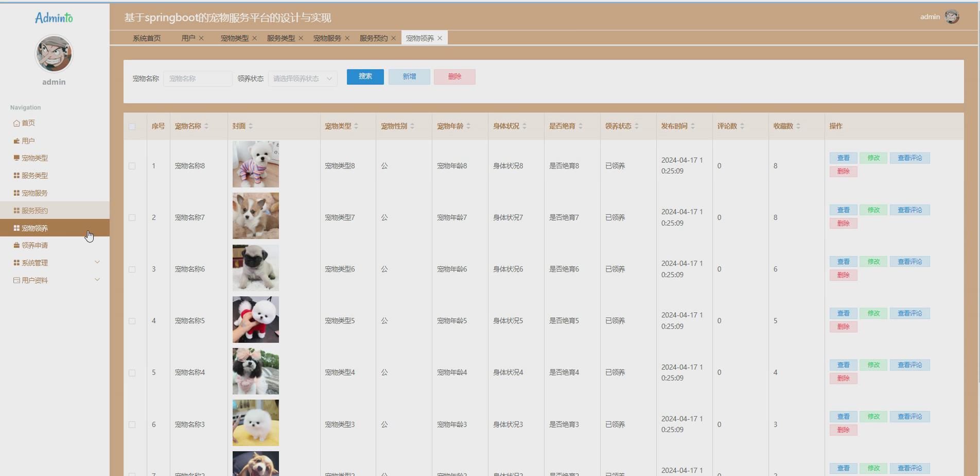Check the row for 宠物名称3
The height and width of the screenshot is (476, 980).
pos(132,424)
